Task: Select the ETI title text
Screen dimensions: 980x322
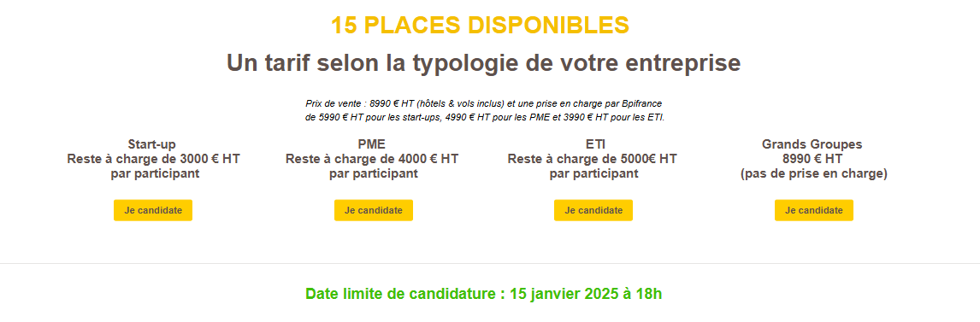Action: pyautogui.click(x=592, y=145)
